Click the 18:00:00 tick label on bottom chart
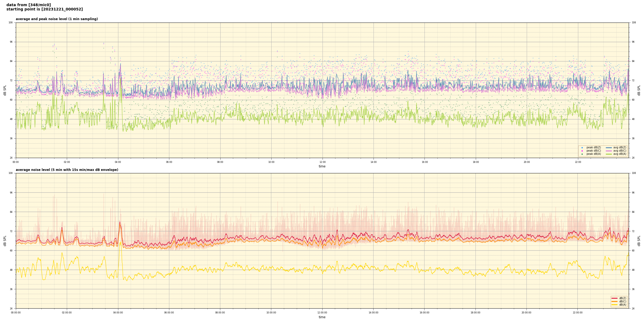Screen dimensions: 644x322 tap(475, 313)
